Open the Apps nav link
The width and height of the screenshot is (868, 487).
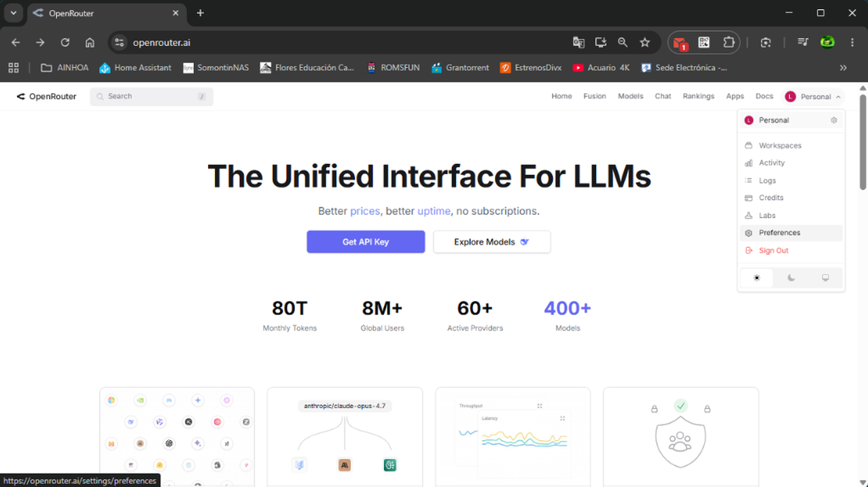point(735,96)
